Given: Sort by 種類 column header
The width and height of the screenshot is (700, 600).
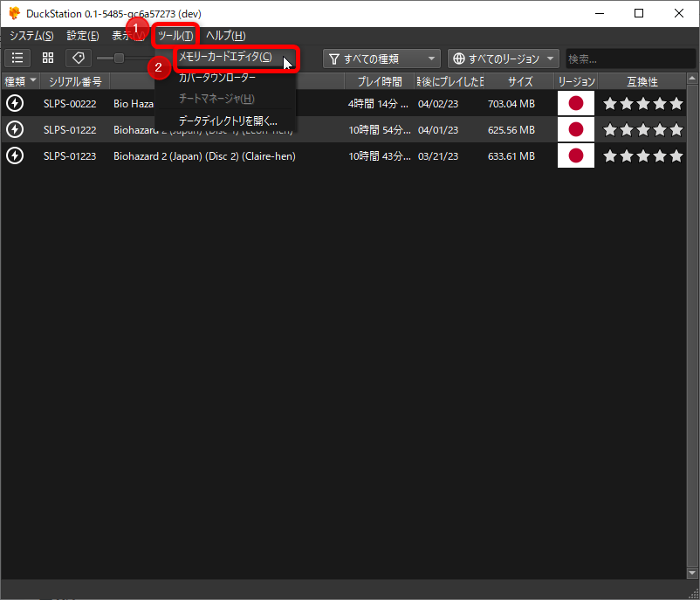Looking at the screenshot, I should pyautogui.click(x=21, y=81).
